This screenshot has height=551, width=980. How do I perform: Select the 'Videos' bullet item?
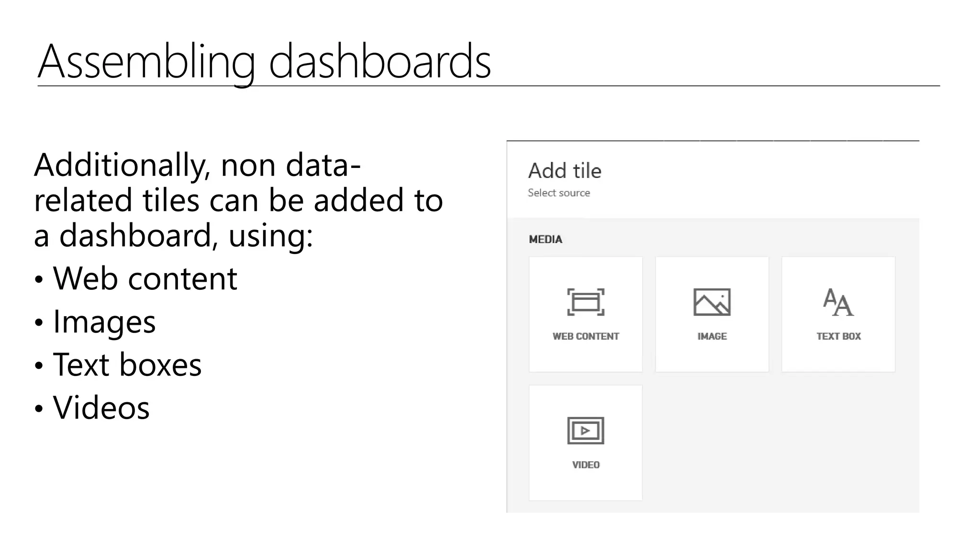pyautogui.click(x=101, y=408)
